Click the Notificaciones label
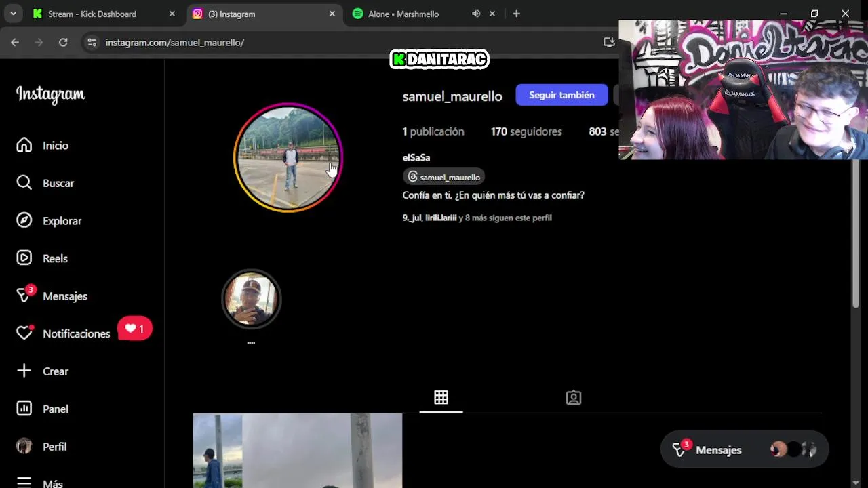The image size is (868, 488). point(77,333)
